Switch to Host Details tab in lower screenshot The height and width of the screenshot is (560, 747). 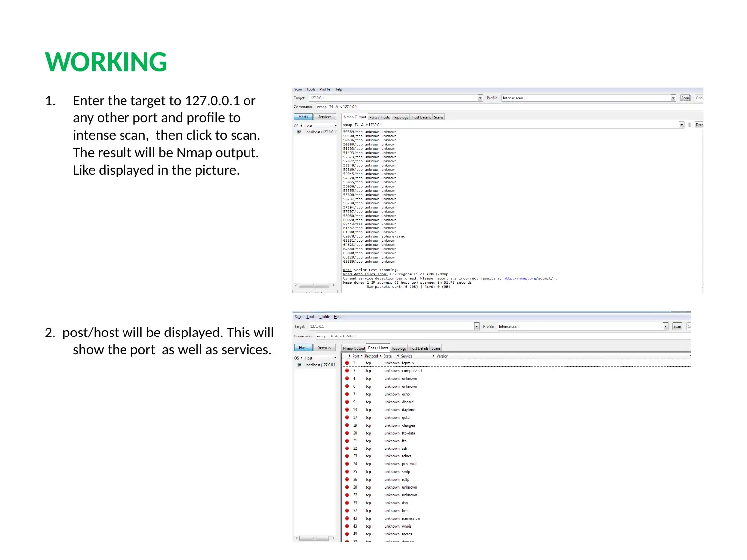[419, 348]
